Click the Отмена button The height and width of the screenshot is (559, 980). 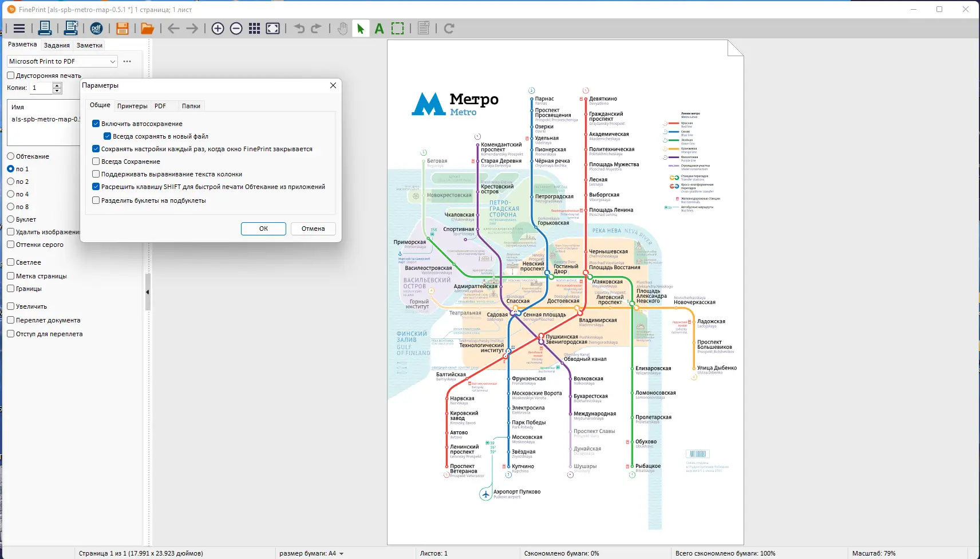tap(313, 229)
